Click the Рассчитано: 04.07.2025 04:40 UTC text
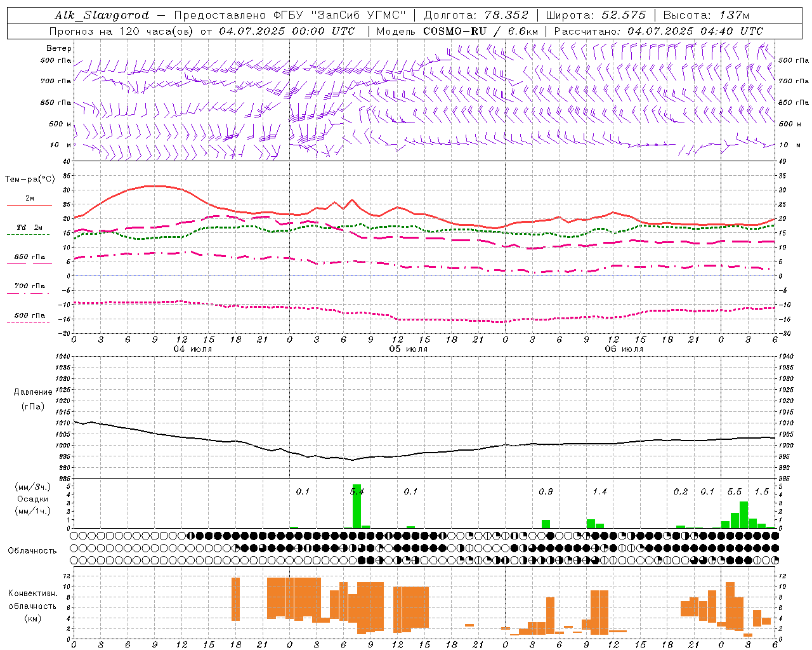The image size is (812, 650). click(658, 31)
